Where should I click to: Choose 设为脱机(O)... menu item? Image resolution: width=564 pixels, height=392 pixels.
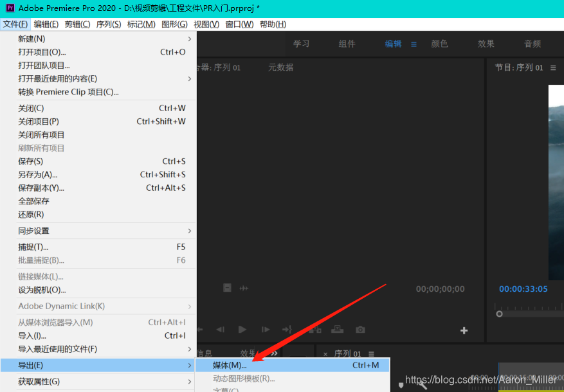(98, 290)
